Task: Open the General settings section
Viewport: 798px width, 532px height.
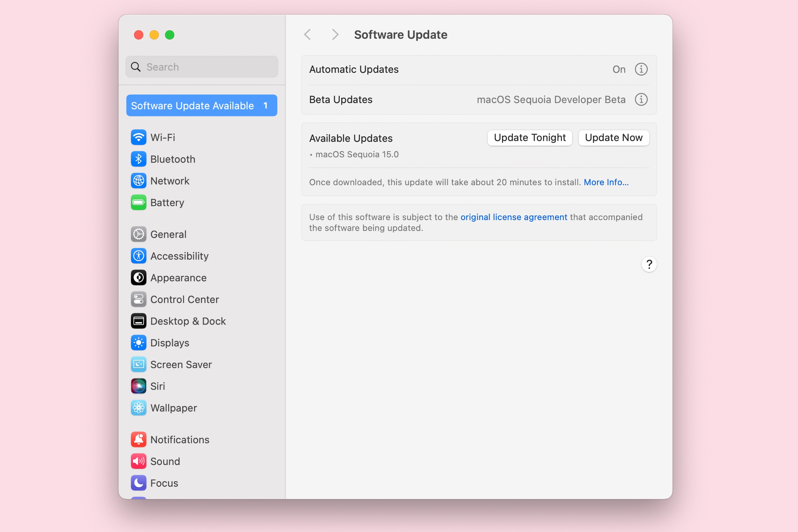Action: click(x=138, y=234)
